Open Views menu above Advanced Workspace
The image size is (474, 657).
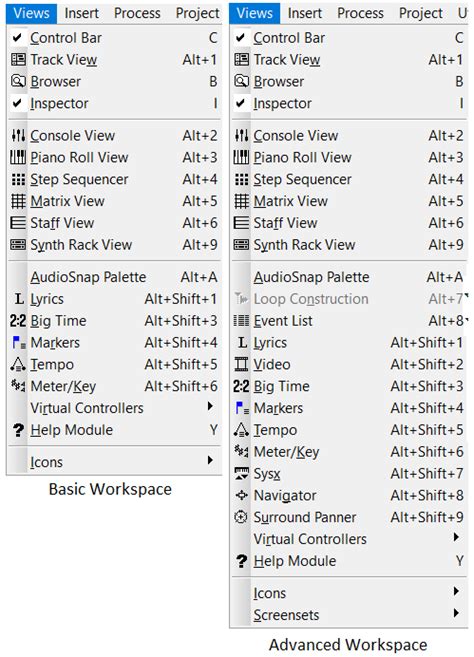click(x=255, y=13)
